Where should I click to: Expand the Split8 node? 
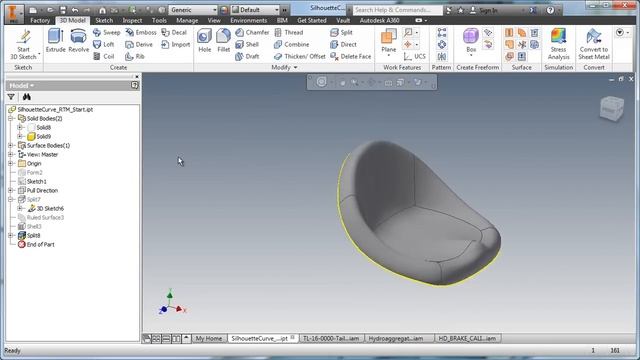[x=11, y=235]
